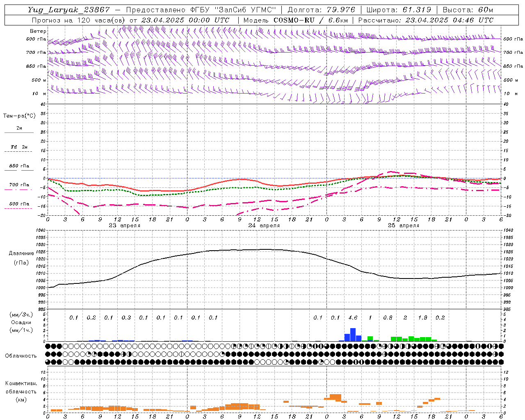
Task: Click the 700 гПа temperature legend entry
Action: click(x=19, y=185)
